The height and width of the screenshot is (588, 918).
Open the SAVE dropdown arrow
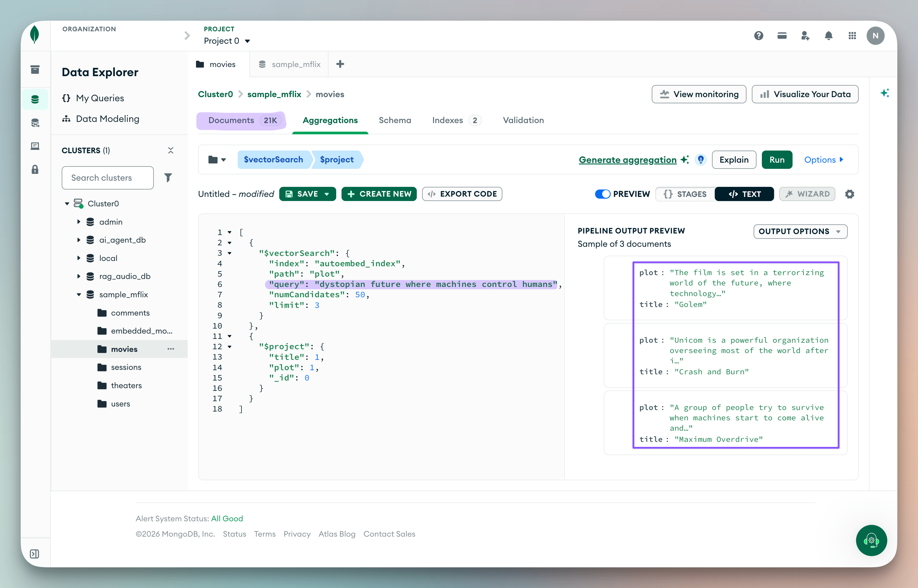coord(327,194)
